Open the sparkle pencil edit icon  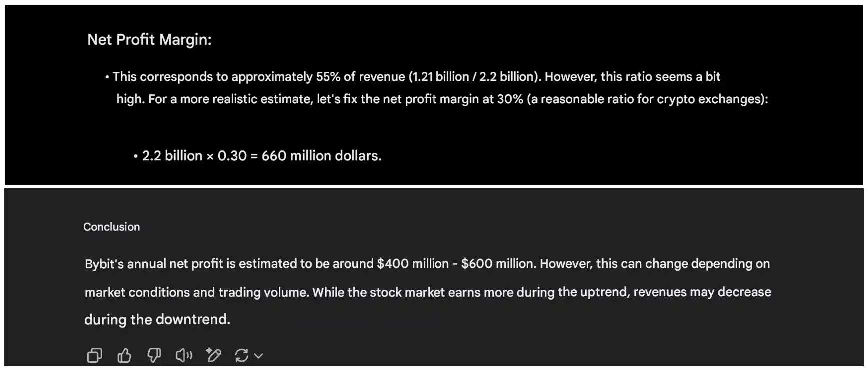pyautogui.click(x=213, y=355)
